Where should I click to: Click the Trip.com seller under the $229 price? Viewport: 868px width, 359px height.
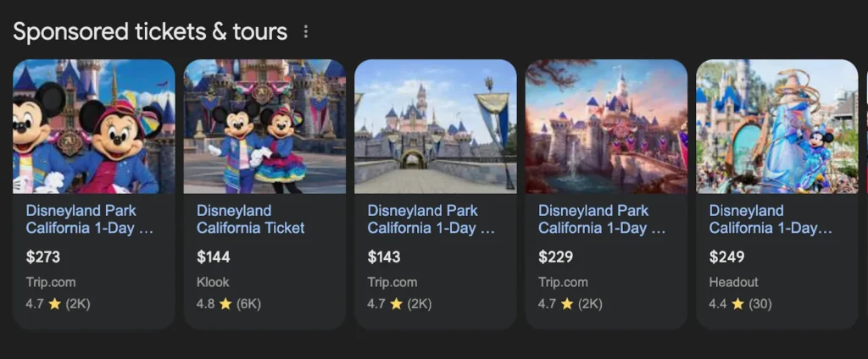[563, 282]
